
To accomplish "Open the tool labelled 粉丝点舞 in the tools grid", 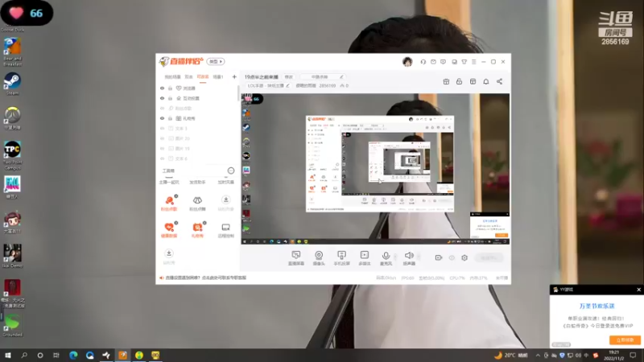I will pos(197,204).
